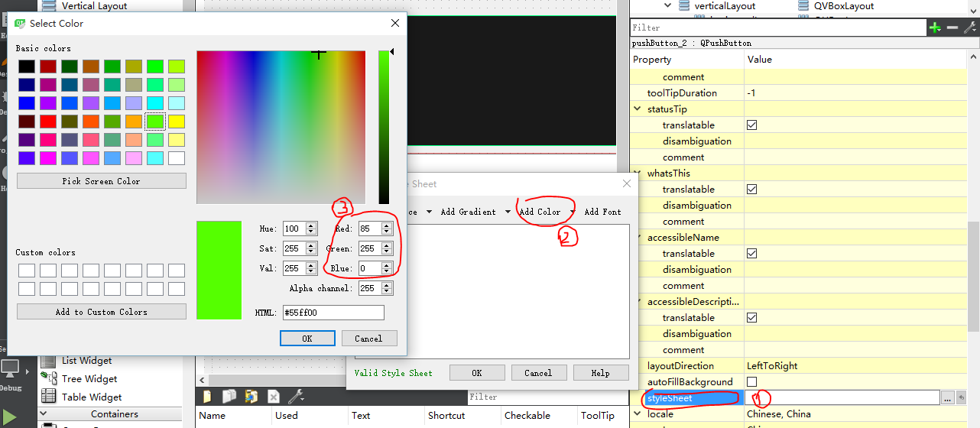Image resolution: width=980 pixels, height=428 pixels.
Task: Click the Pick Screen Color button
Action: (x=102, y=181)
